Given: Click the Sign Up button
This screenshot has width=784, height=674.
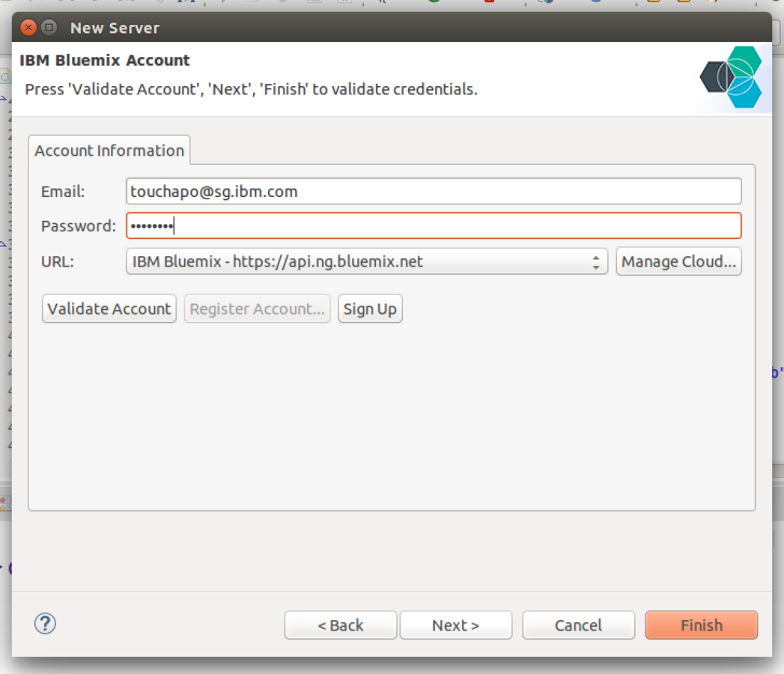Looking at the screenshot, I should [x=370, y=309].
